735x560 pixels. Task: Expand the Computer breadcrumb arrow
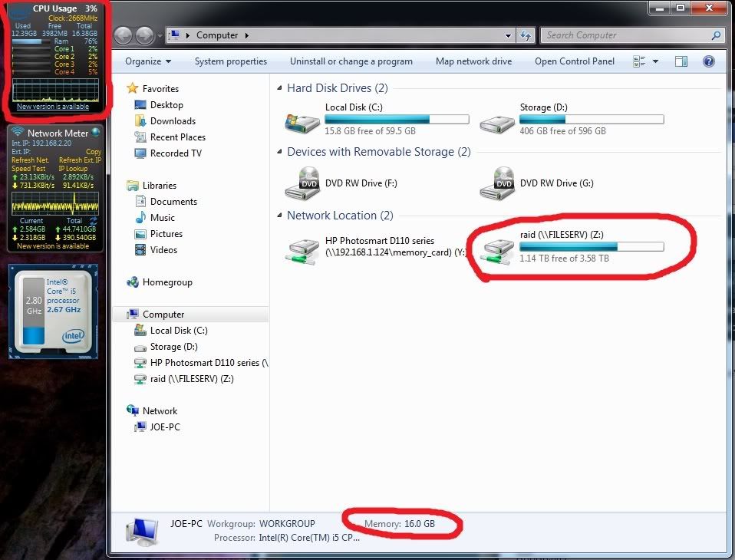tap(247, 35)
